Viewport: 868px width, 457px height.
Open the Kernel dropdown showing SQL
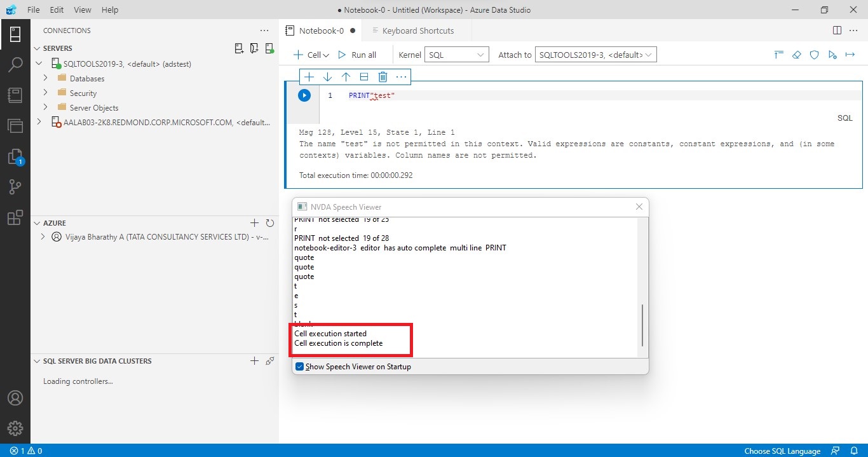456,55
